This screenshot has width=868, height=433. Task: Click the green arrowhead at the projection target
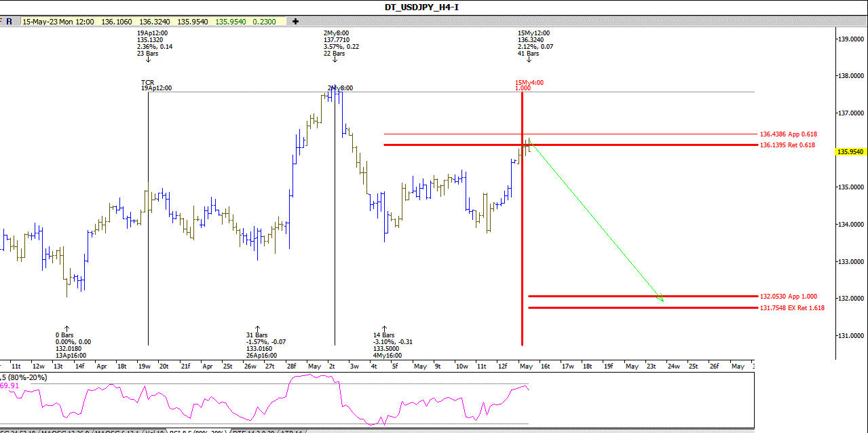click(x=660, y=297)
